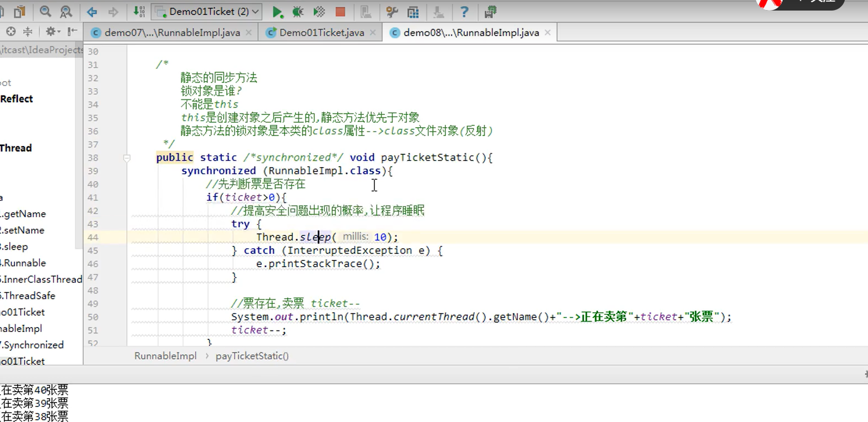Open Project Structure icon
The width and height of the screenshot is (868, 422).
(413, 11)
